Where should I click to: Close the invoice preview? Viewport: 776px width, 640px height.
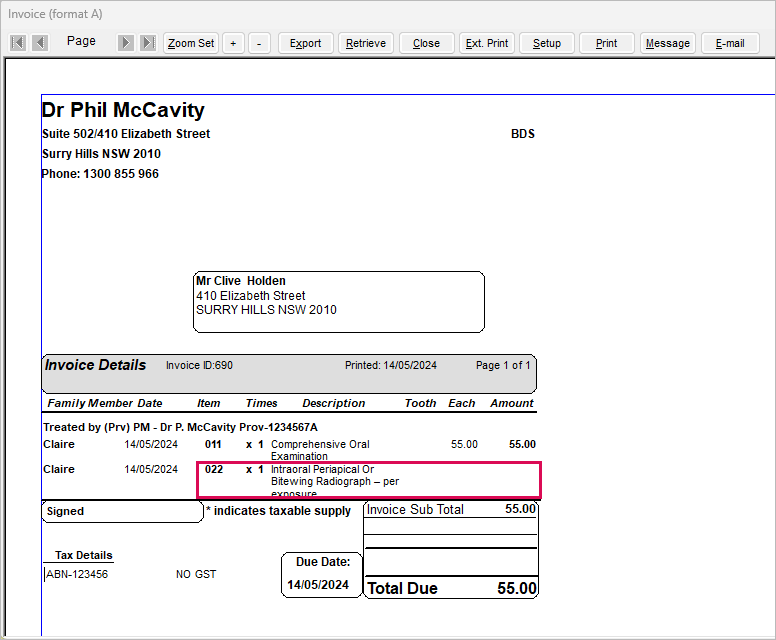click(426, 43)
